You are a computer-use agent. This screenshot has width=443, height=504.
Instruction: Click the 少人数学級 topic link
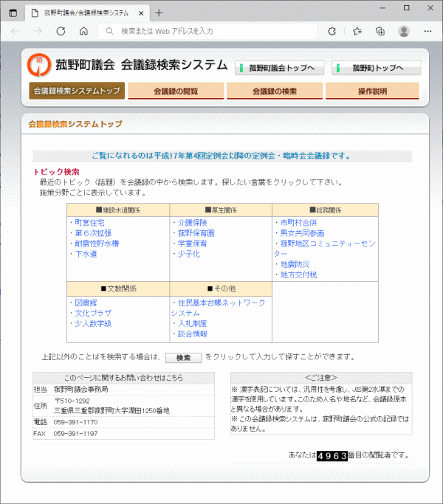pyautogui.click(x=93, y=324)
